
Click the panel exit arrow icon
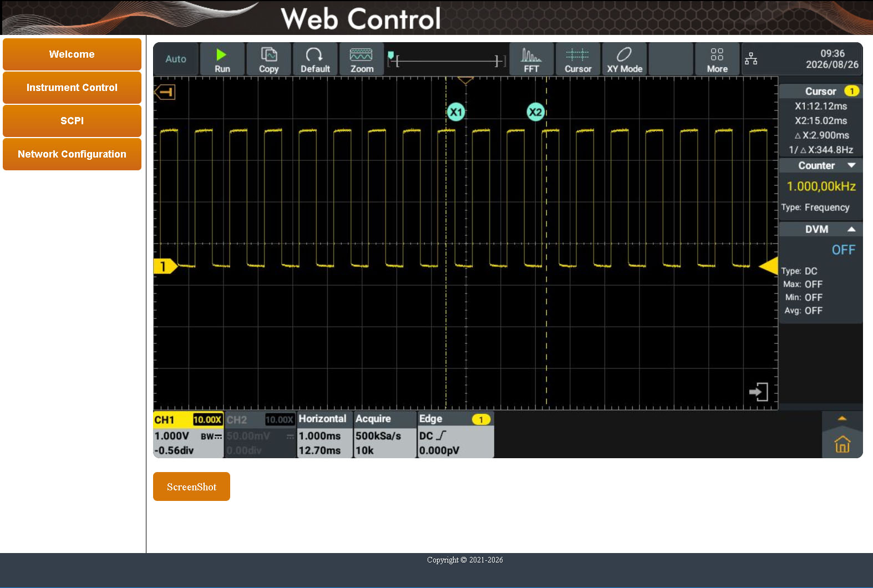(758, 392)
